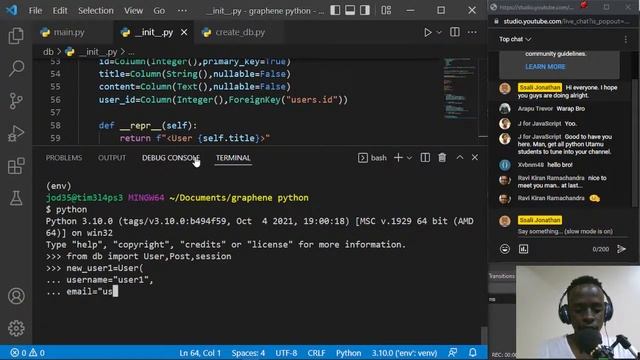Show errors and warnings in status bar

pyautogui.click(x=27, y=353)
